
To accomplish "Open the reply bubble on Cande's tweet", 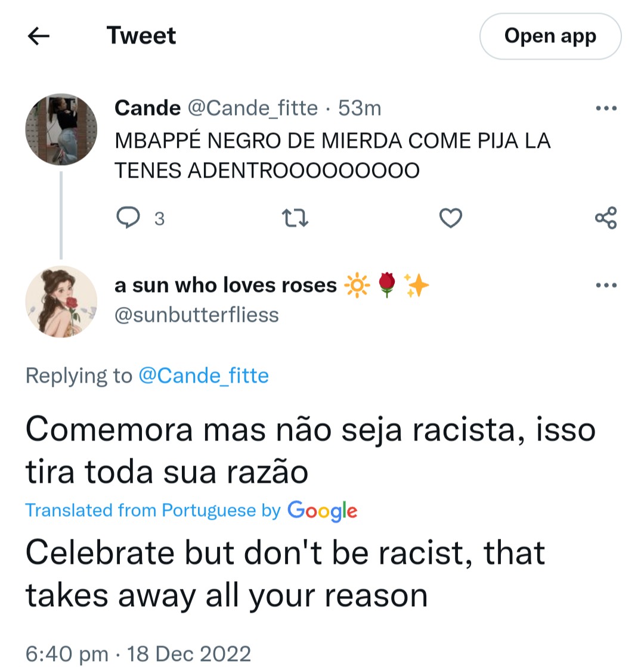I will [128, 218].
